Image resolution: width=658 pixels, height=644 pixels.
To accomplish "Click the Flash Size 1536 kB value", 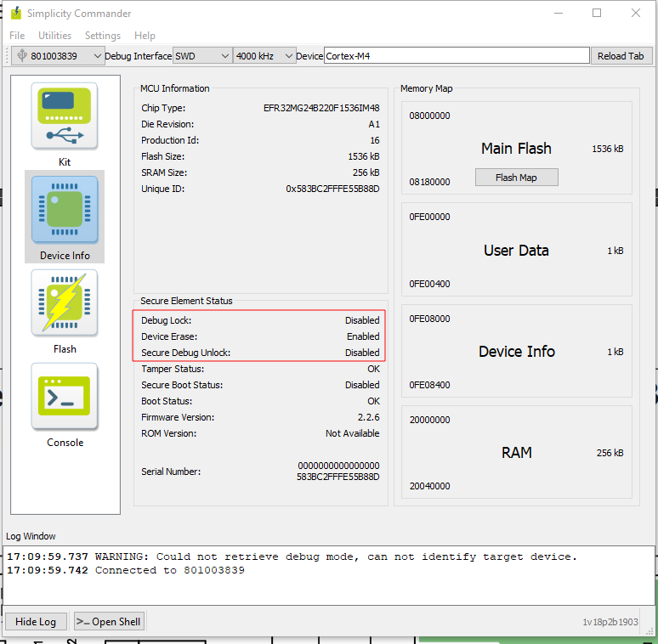I will (x=363, y=156).
